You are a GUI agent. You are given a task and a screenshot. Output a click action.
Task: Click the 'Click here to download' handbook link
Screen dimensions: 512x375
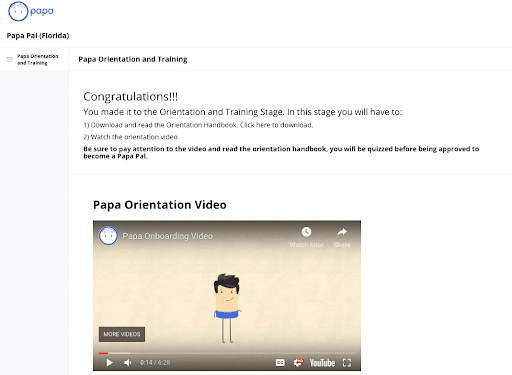276,125
